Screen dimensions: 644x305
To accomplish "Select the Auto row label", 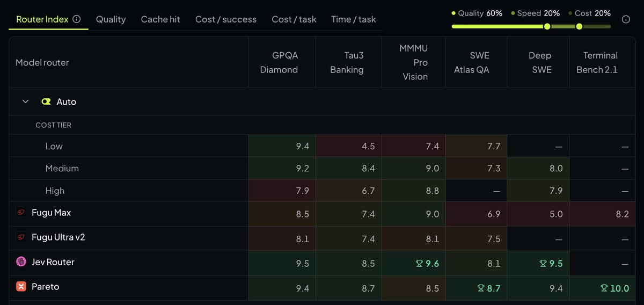I will (66, 101).
